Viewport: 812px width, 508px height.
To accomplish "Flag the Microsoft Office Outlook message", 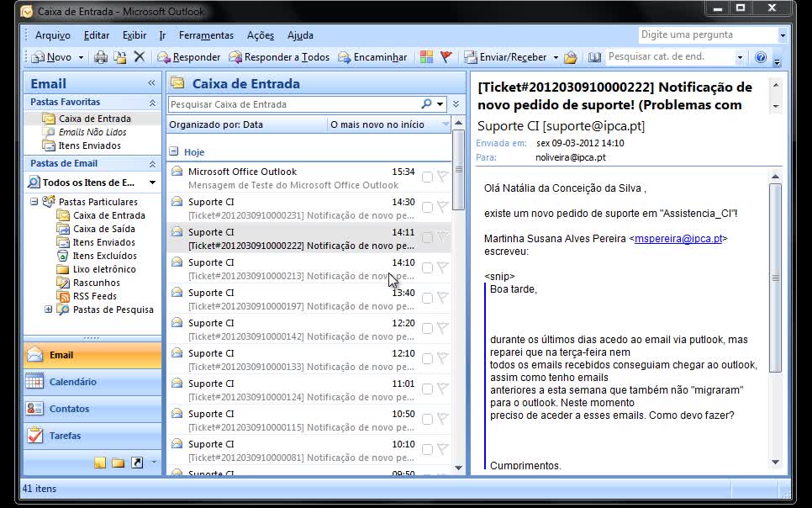I will click(442, 177).
